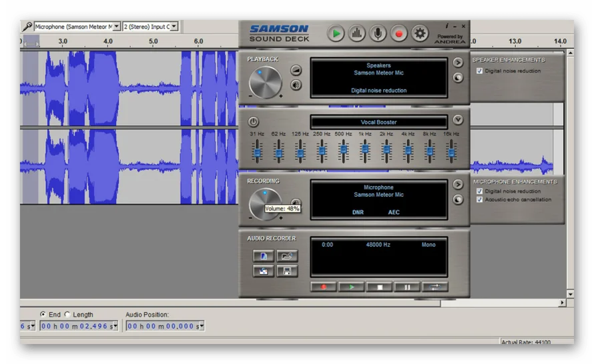Screen dimensions: 594x364
Task: Click the Actual Rate: 44100 status text
Action: (526, 342)
